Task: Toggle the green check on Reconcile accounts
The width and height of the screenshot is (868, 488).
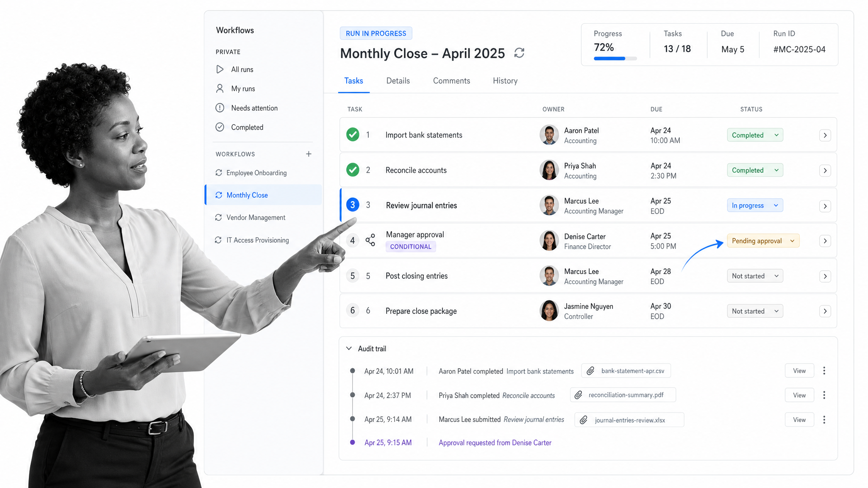Action: click(353, 169)
